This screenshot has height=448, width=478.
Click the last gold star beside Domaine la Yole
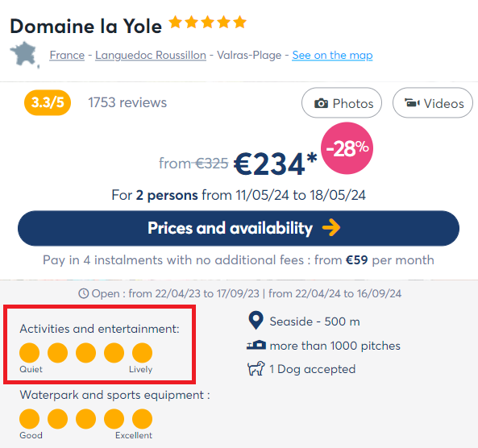coord(240,22)
